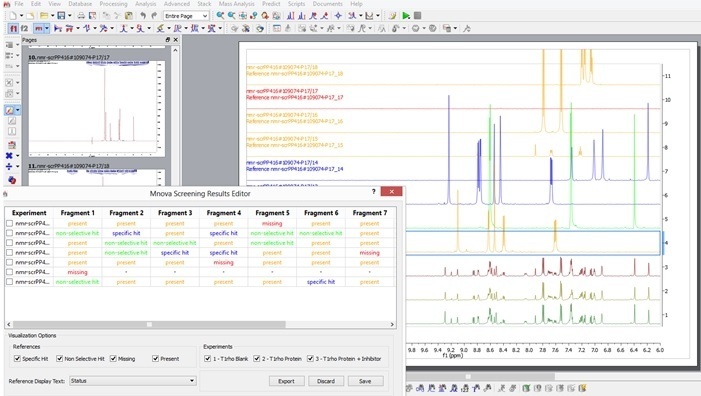
Task: Click the results table horizontal scrollbar thumb
Action: pos(149,324)
